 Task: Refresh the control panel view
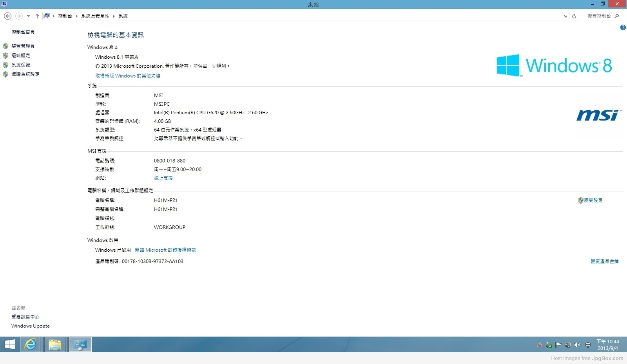574,16
